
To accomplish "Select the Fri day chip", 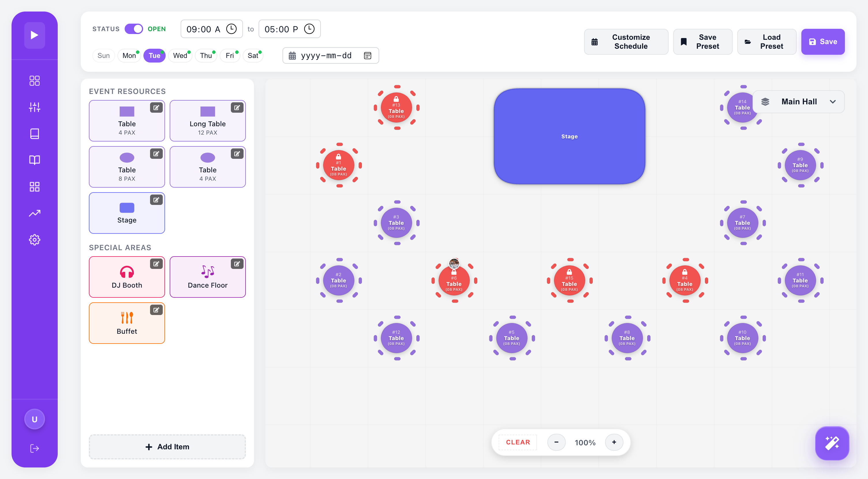I will click(x=230, y=56).
